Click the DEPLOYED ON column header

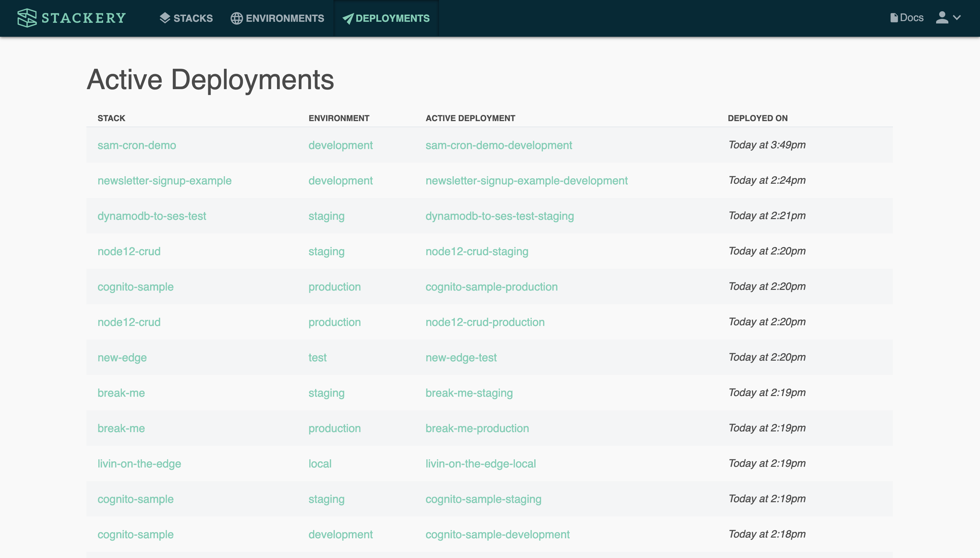[757, 118]
